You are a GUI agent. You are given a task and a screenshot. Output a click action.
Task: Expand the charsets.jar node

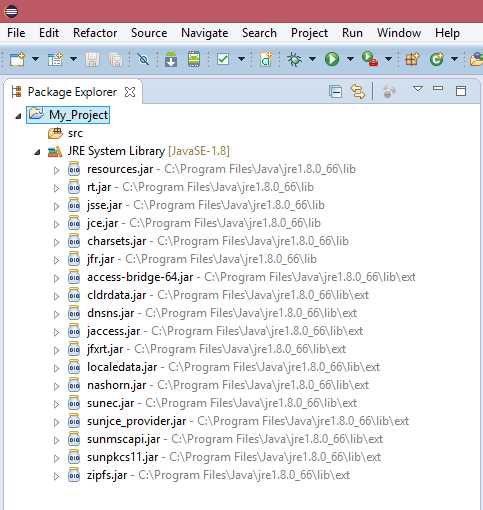[x=56, y=242]
